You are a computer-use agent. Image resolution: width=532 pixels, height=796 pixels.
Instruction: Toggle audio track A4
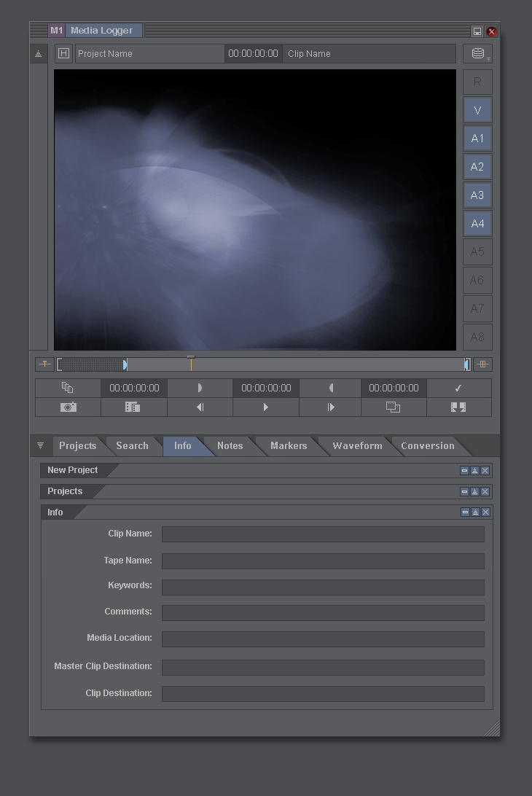[x=477, y=223]
